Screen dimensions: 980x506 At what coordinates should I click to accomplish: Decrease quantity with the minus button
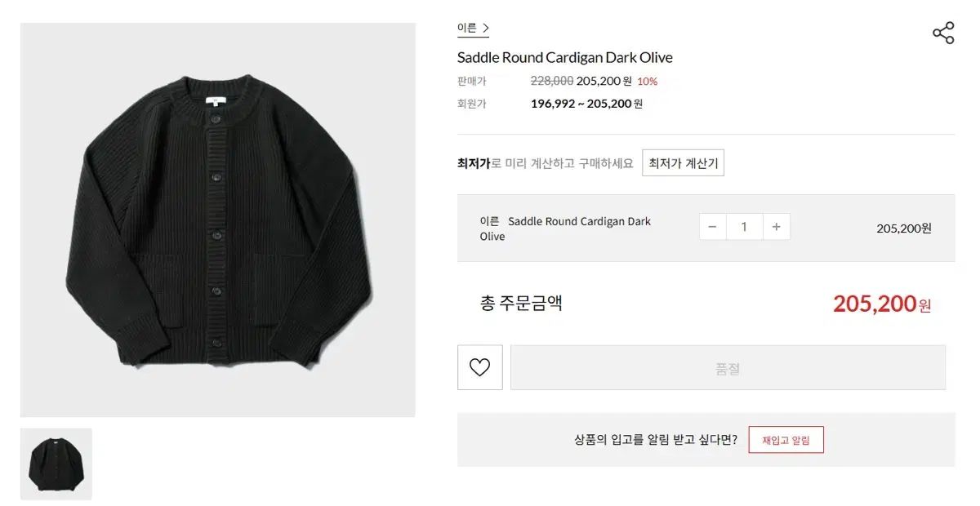coord(712,227)
